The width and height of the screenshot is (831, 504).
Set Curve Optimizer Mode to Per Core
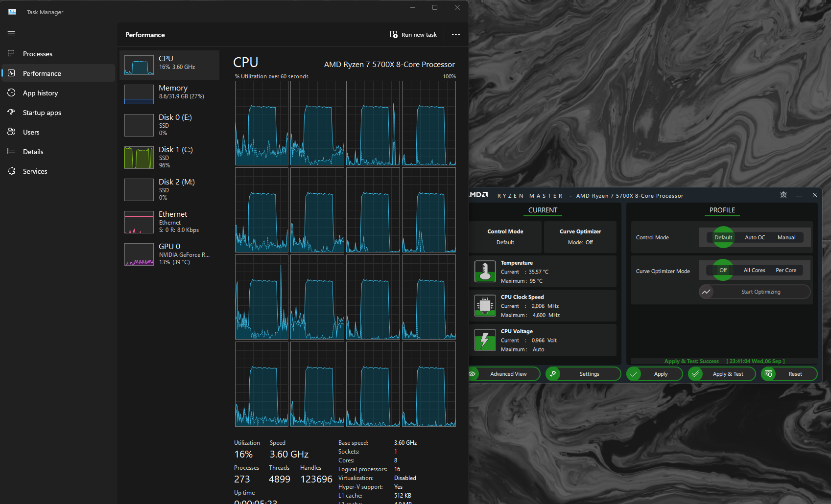[x=786, y=270]
